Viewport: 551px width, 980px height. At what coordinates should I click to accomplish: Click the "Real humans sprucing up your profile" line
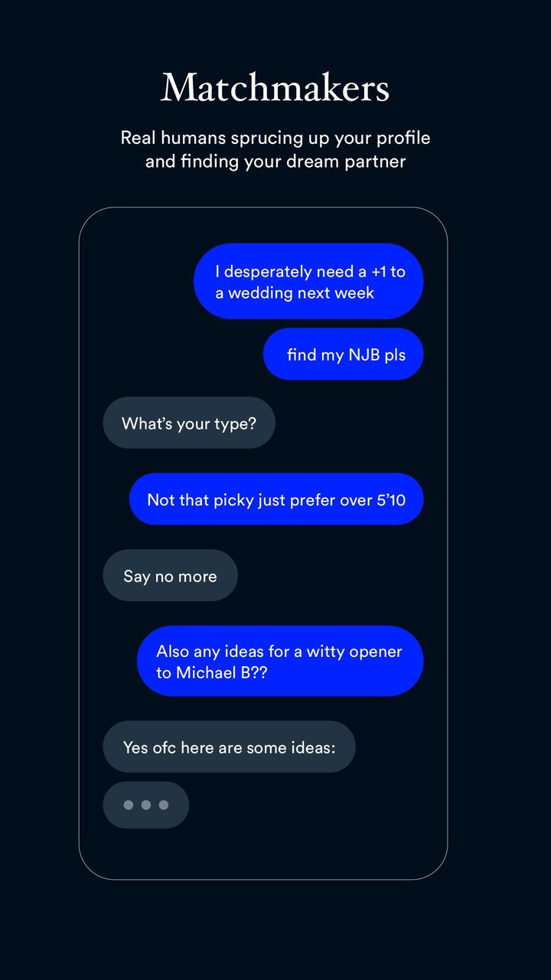[x=275, y=138]
